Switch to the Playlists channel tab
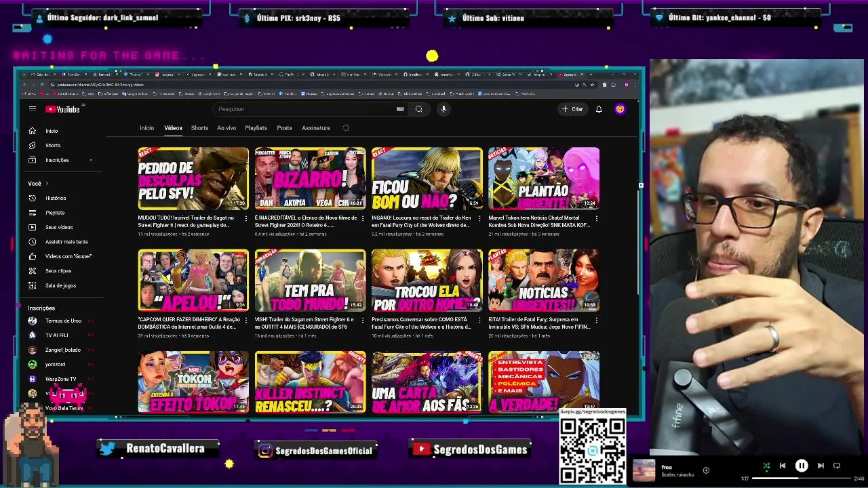Screen dimensions: 868x488 256,128
